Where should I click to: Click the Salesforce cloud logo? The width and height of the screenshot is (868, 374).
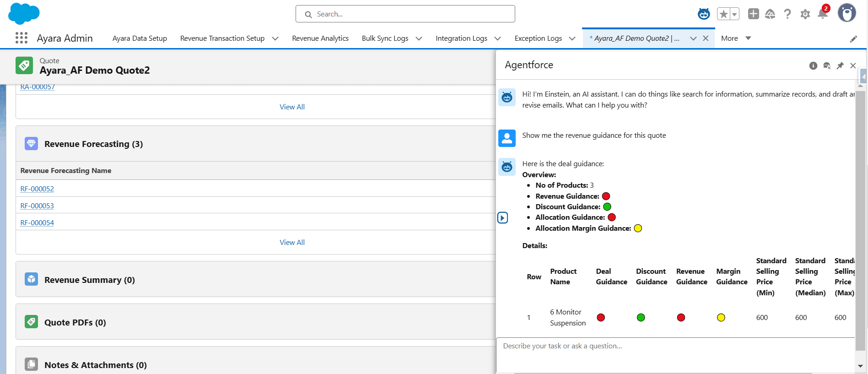pos(24,13)
